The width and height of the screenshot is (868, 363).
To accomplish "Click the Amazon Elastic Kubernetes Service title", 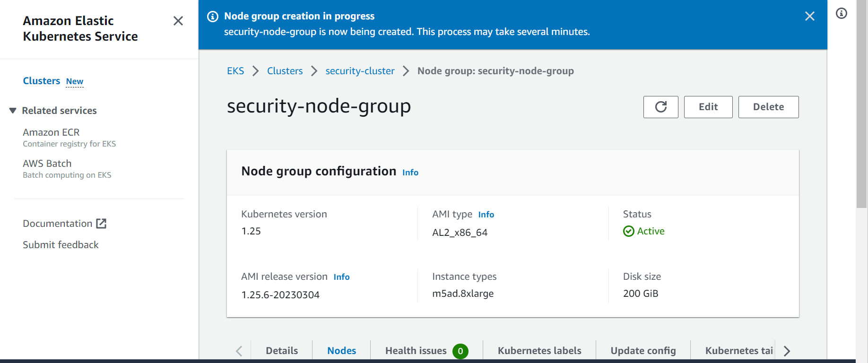I will pos(80,28).
